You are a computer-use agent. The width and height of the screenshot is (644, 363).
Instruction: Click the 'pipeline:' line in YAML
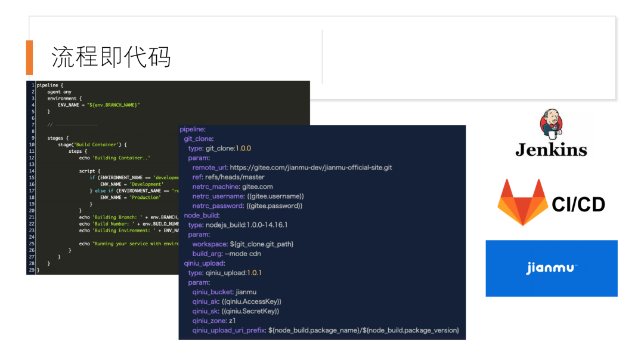click(193, 129)
